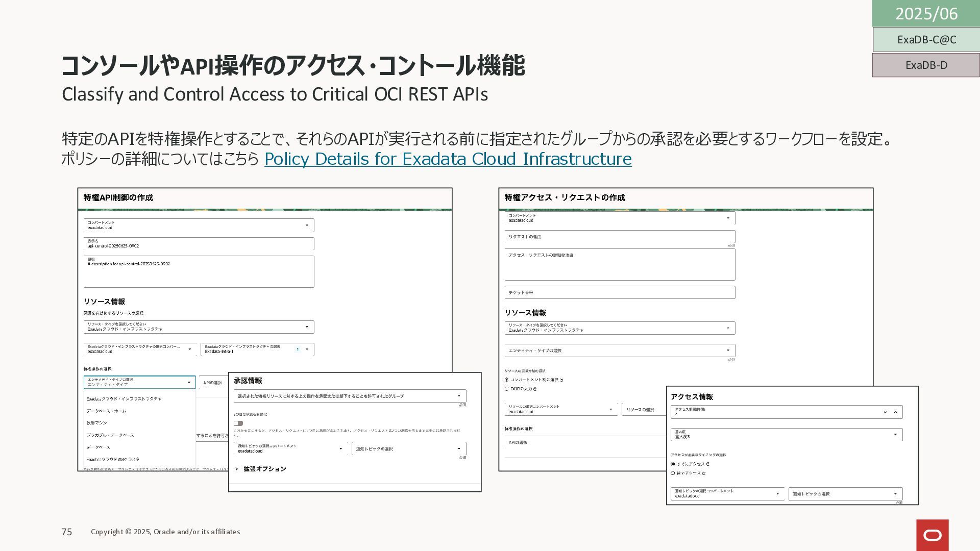Viewport: 980px width, 551px height.
Task: Choose データベース・ホーム from the entity list
Action: pos(106,411)
